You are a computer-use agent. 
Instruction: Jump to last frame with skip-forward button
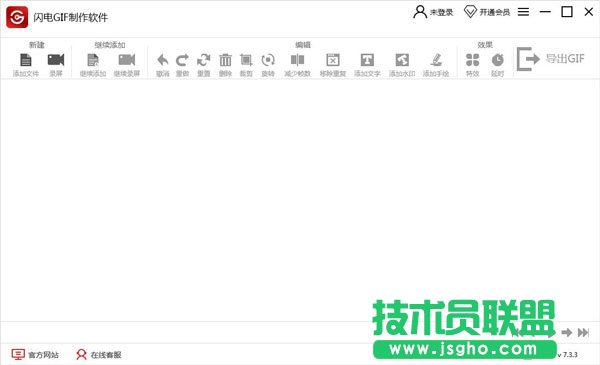(x=583, y=332)
